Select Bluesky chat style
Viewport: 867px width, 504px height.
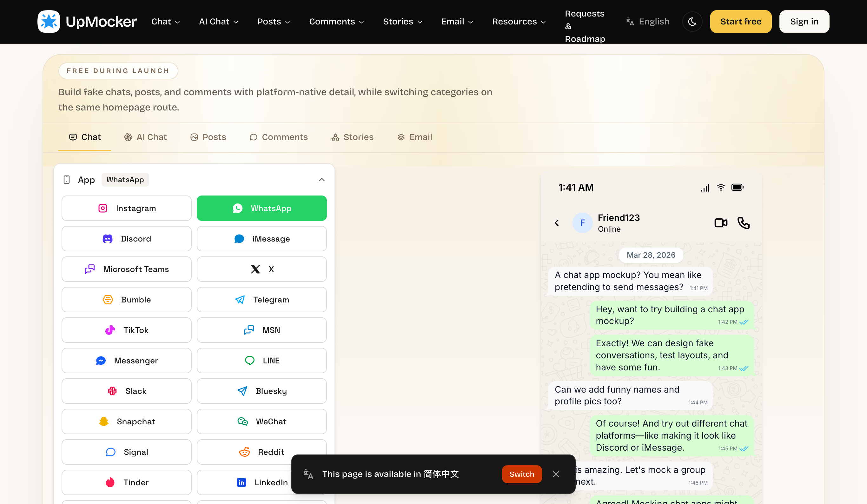pyautogui.click(x=261, y=391)
